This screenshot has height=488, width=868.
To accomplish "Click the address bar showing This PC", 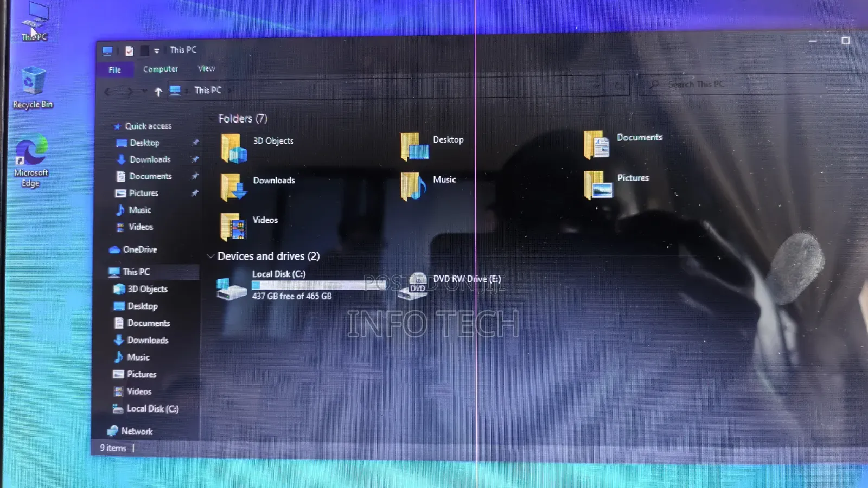I will click(398, 87).
